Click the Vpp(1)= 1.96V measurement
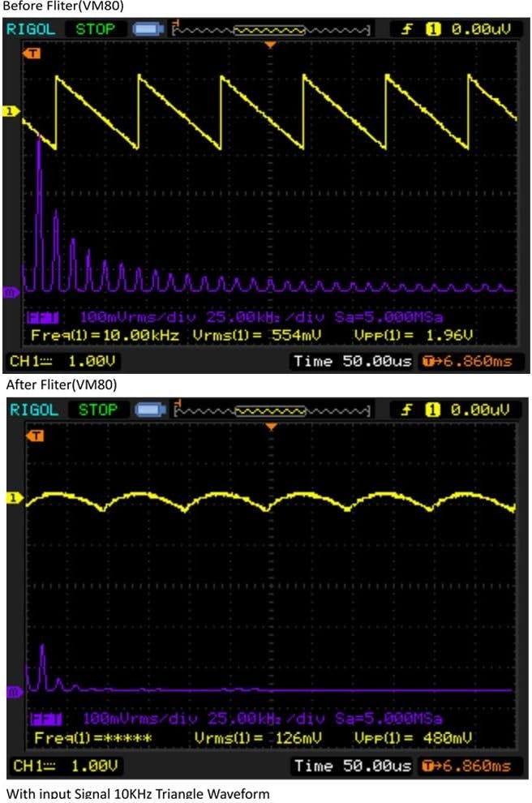The image size is (532, 803). point(414,336)
